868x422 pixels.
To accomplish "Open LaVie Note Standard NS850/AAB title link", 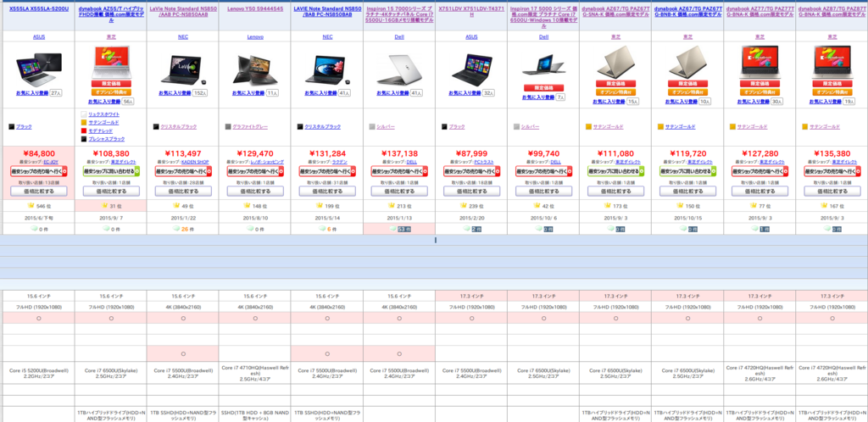I will pyautogui.click(x=183, y=12).
